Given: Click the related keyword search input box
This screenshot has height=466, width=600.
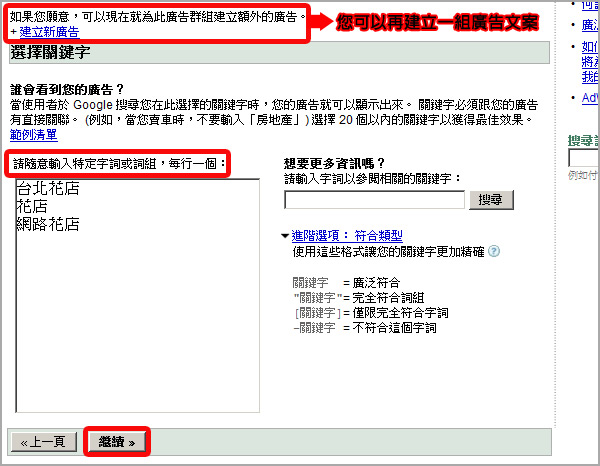Looking at the screenshot, I should (x=375, y=199).
